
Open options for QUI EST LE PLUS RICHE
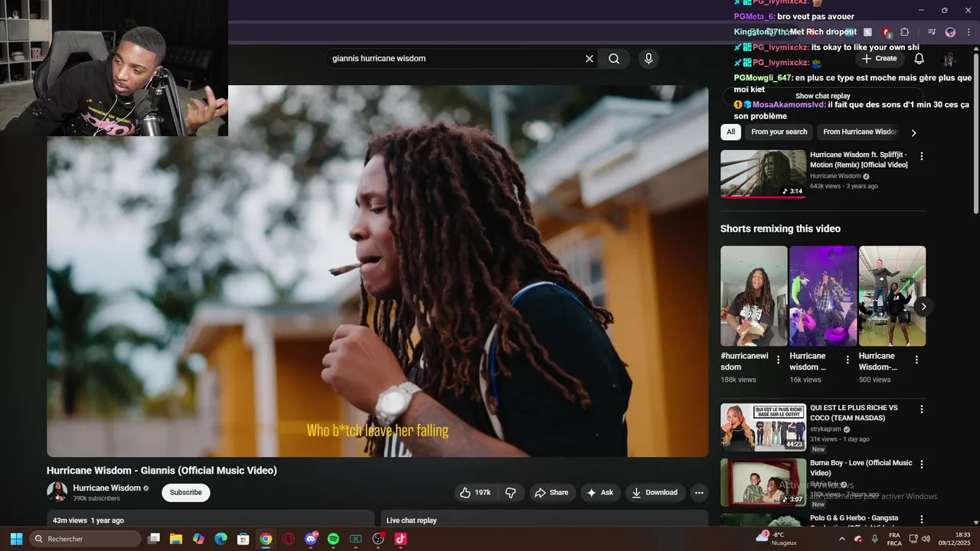coord(922,409)
